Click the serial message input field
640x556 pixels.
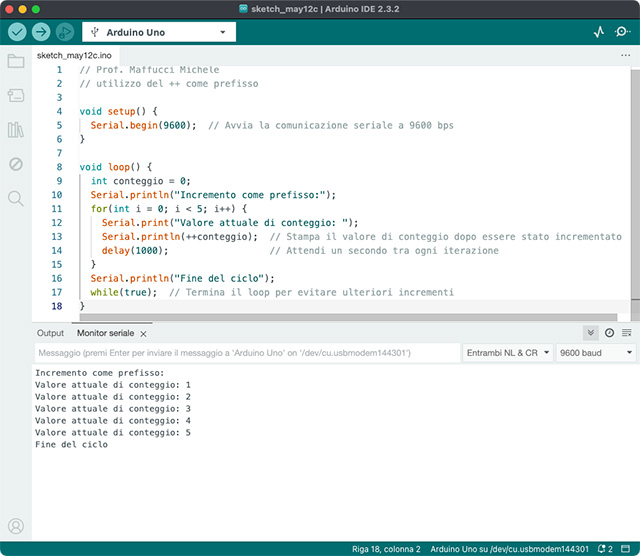tap(245, 353)
